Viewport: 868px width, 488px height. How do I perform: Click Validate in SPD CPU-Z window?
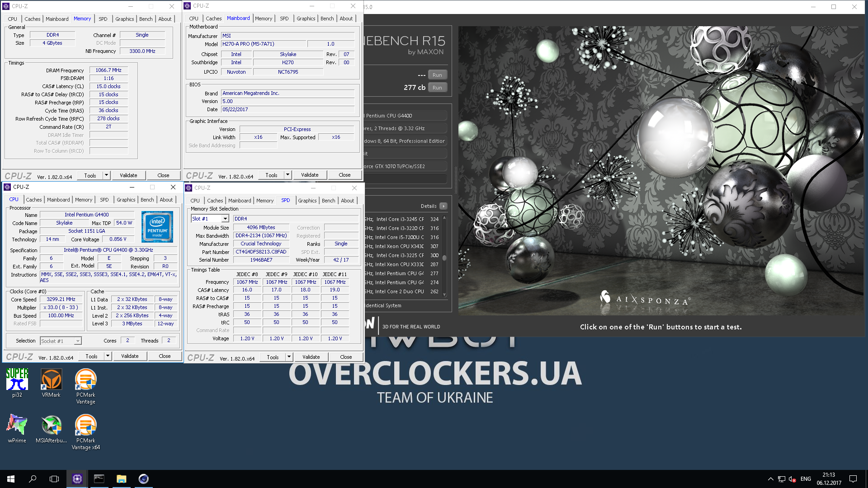pos(311,357)
